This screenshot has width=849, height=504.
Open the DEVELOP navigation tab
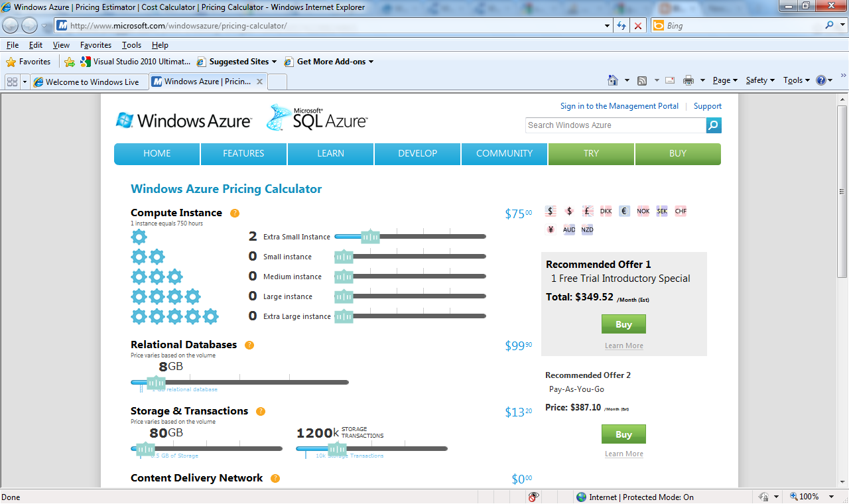(x=418, y=154)
